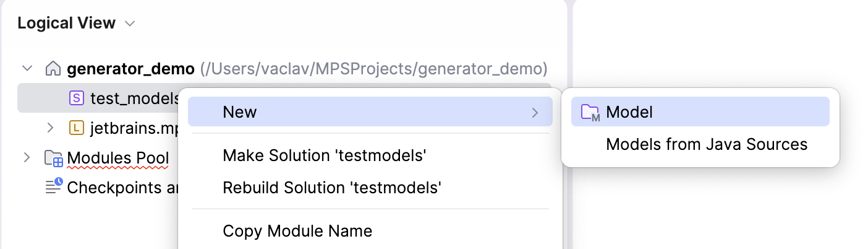The width and height of the screenshot is (868, 249).
Task: Expand the jetbrains.mps language node
Action: [51, 128]
